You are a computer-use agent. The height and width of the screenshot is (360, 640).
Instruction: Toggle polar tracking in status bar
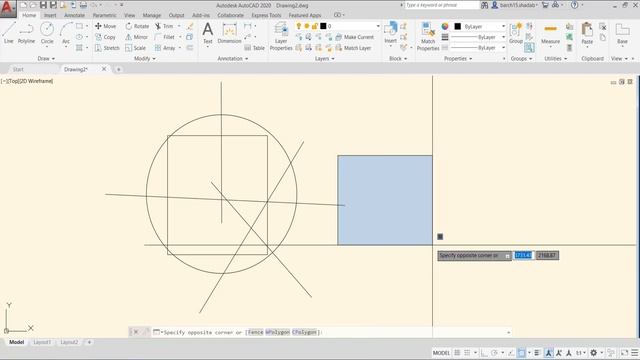[494, 353]
